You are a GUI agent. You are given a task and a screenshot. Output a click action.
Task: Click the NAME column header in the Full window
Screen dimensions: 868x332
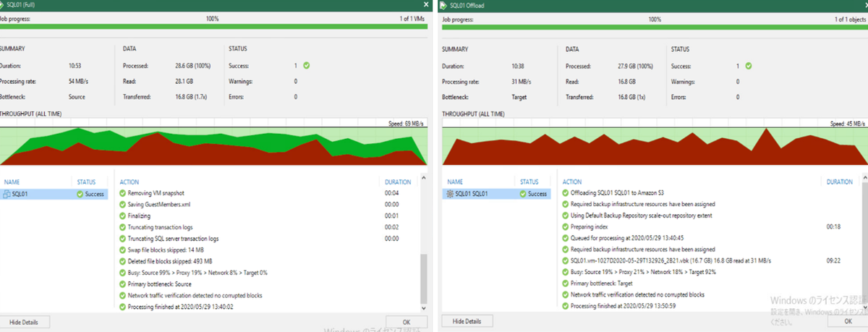[x=12, y=182]
